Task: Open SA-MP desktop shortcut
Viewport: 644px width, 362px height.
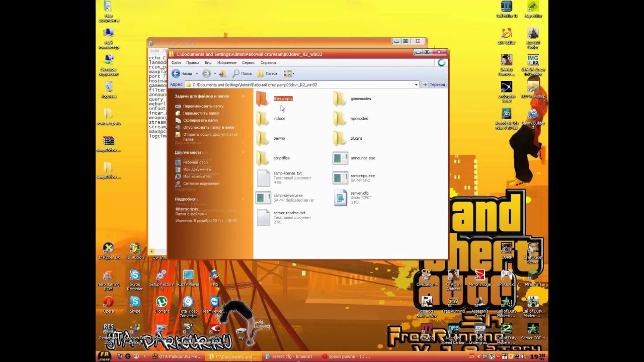Action: coord(507,250)
